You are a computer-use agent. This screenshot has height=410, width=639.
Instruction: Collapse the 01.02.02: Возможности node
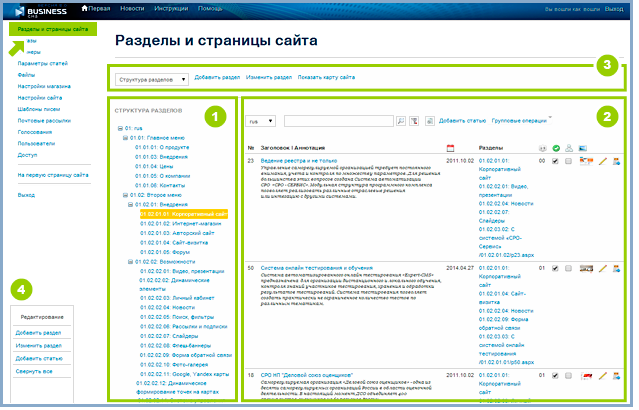pyautogui.click(x=131, y=264)
